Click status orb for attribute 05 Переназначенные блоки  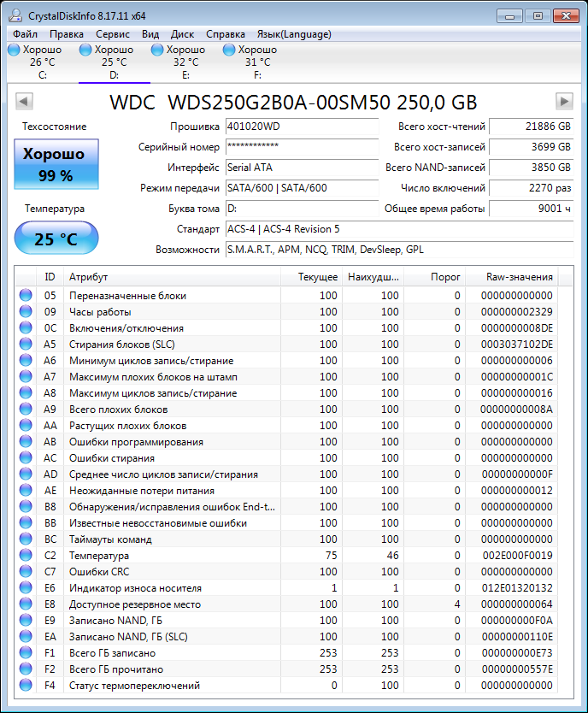click(26, 296)
